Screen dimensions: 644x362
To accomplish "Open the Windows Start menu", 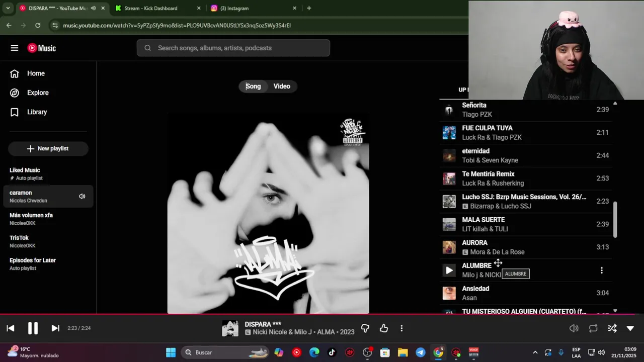I will point(171,352).
